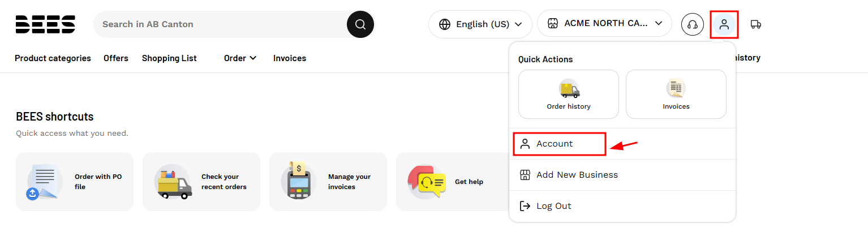Image resolution: width=868 pixels, height=240 pixels.
Task: Select Add New Business menu entry
Action: (x=622, y=175)
